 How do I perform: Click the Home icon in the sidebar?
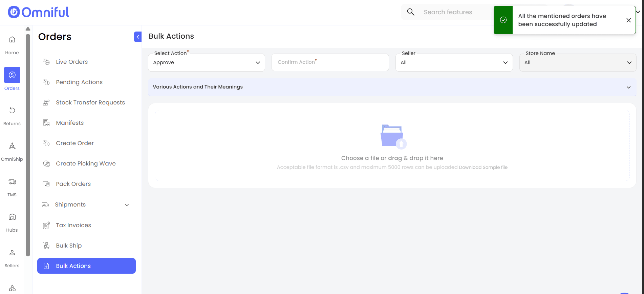tap(12, 40)
